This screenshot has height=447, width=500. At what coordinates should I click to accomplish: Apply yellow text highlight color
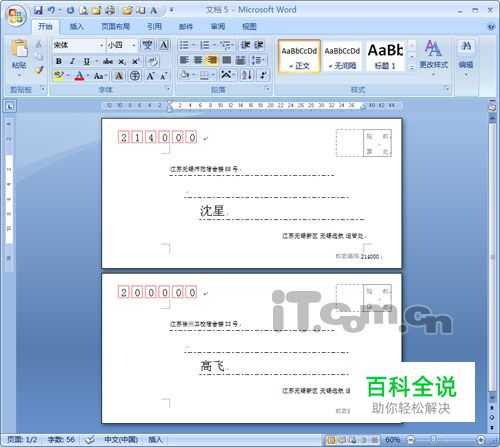click(59, 76)
